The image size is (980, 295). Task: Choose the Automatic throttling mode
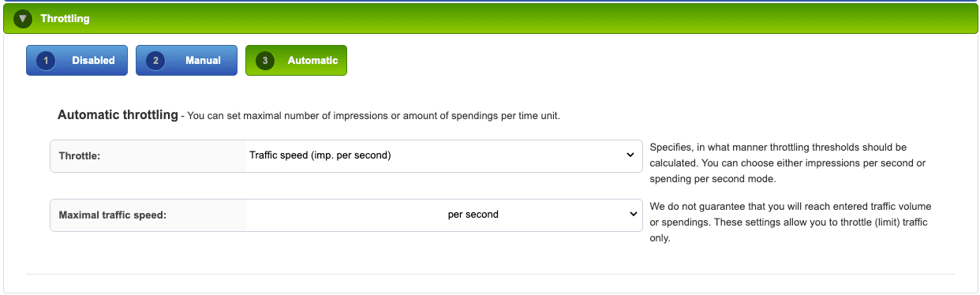[x=296, y=61]
